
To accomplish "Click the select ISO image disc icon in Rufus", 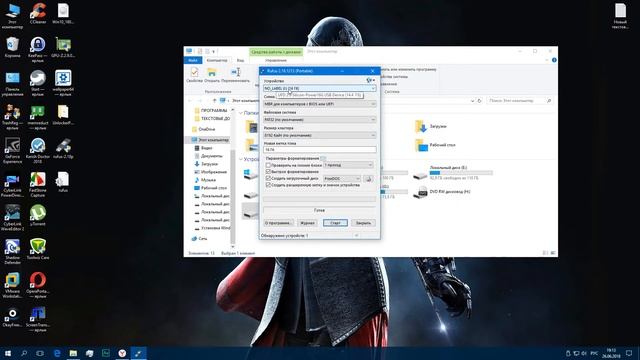I will 368,179.
